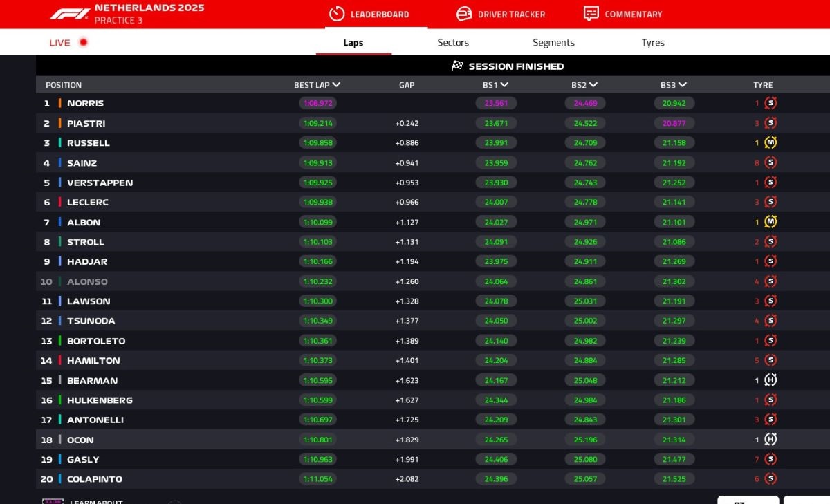Open the Driver Tracker helmet icon
The height and width of the screenshot is (504, 830).
[464, 14]
